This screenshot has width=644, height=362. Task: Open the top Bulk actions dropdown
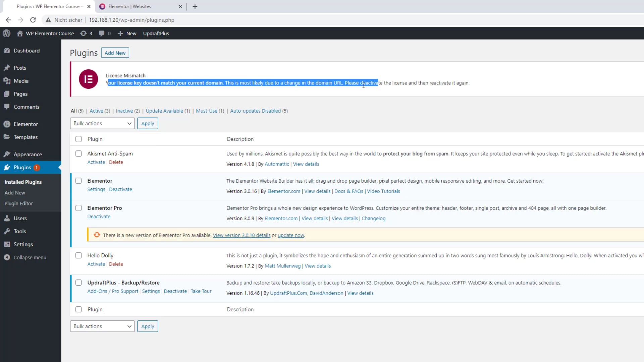(102, 123)
